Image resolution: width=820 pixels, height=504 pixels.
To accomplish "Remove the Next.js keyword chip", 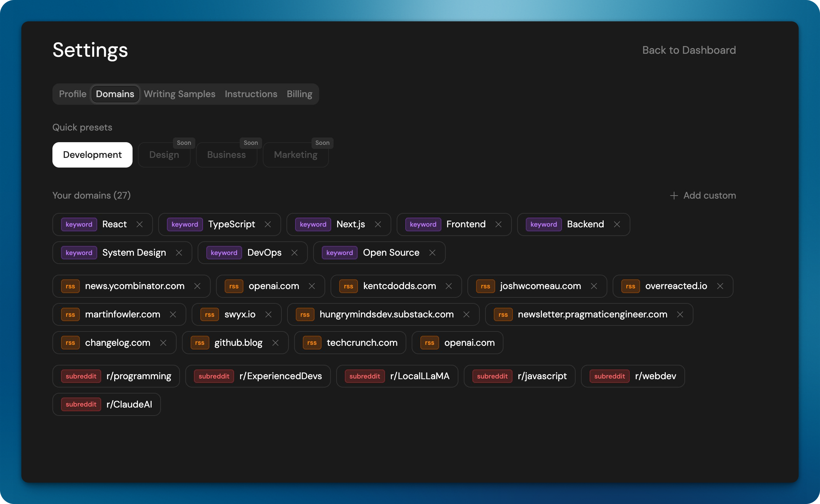I will pos(378,224).
